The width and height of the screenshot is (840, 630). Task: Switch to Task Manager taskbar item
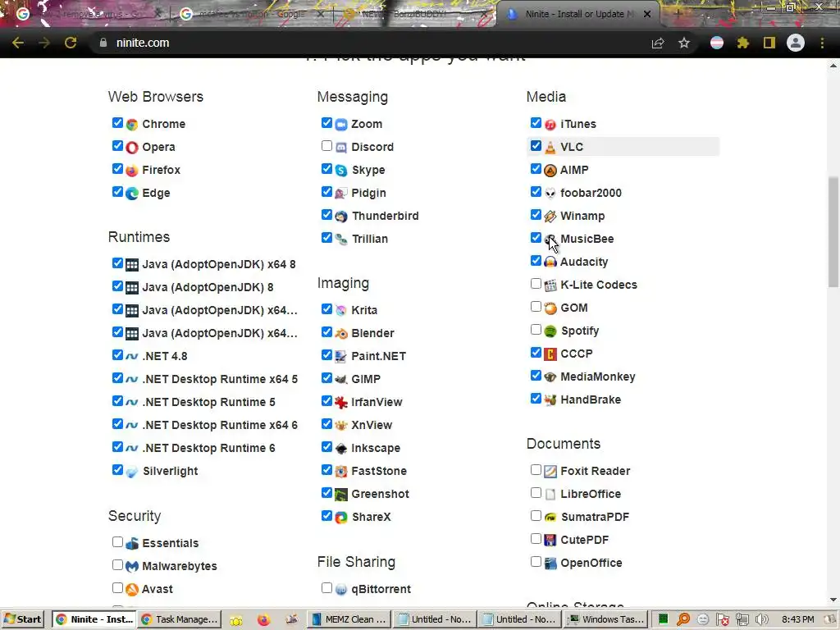click(180, 619)
